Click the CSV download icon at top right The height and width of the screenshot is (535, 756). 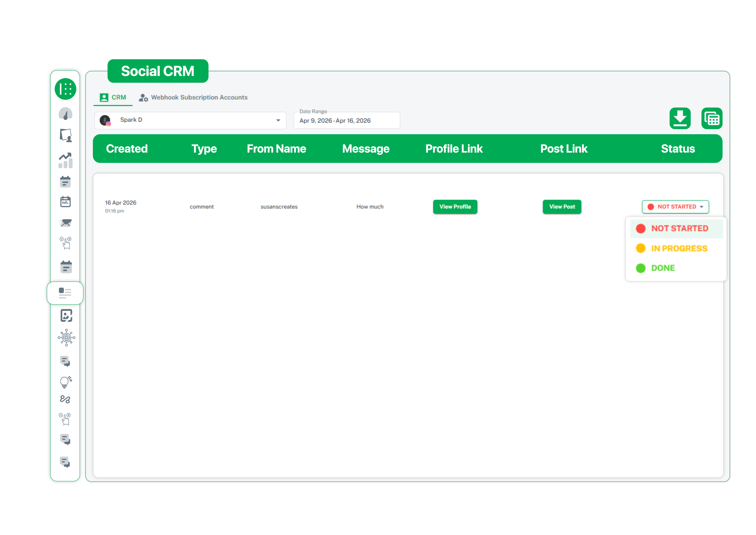(x=680, y=118)
